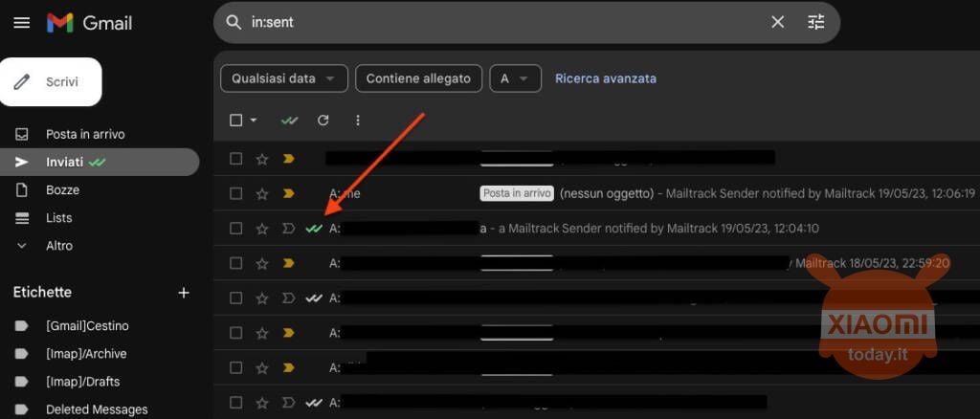Click "A: me" recipient text

click(x=345, y=193)
